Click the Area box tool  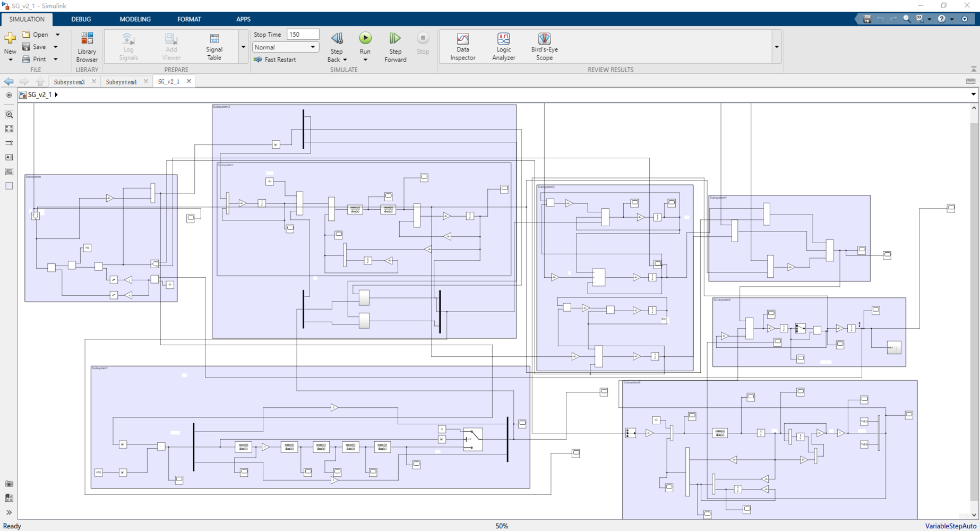(9, 186)
